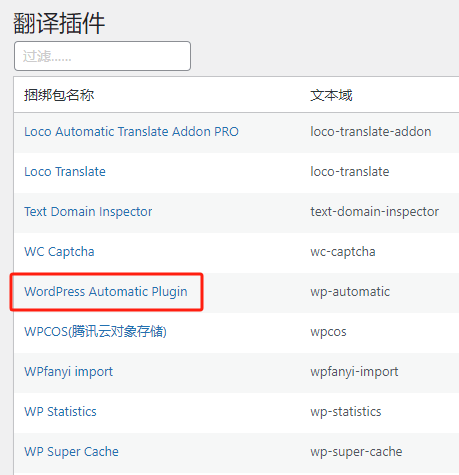Select the wp-automatic text domain cell
This screenshot has width=459, height=475.
pos(350,292)
